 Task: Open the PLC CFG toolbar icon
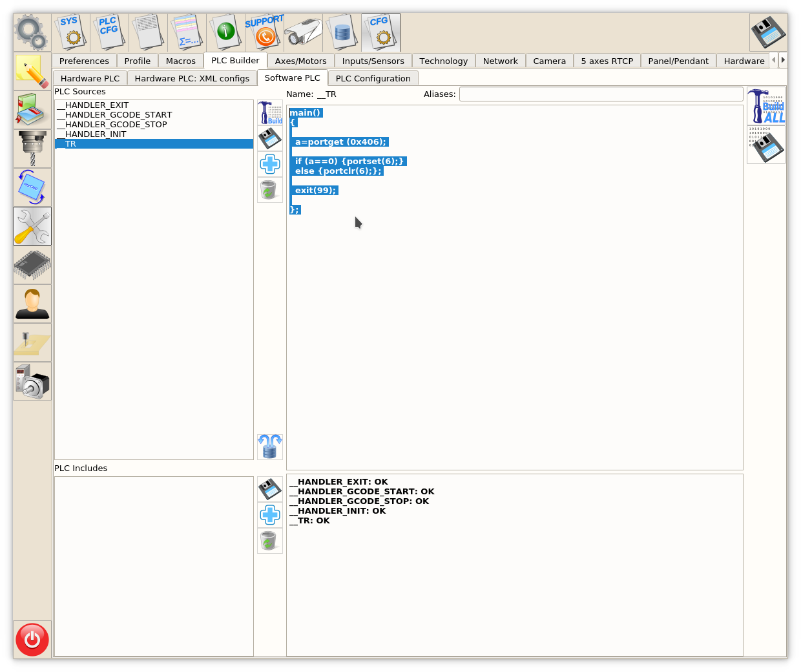[x=109, y=32]
